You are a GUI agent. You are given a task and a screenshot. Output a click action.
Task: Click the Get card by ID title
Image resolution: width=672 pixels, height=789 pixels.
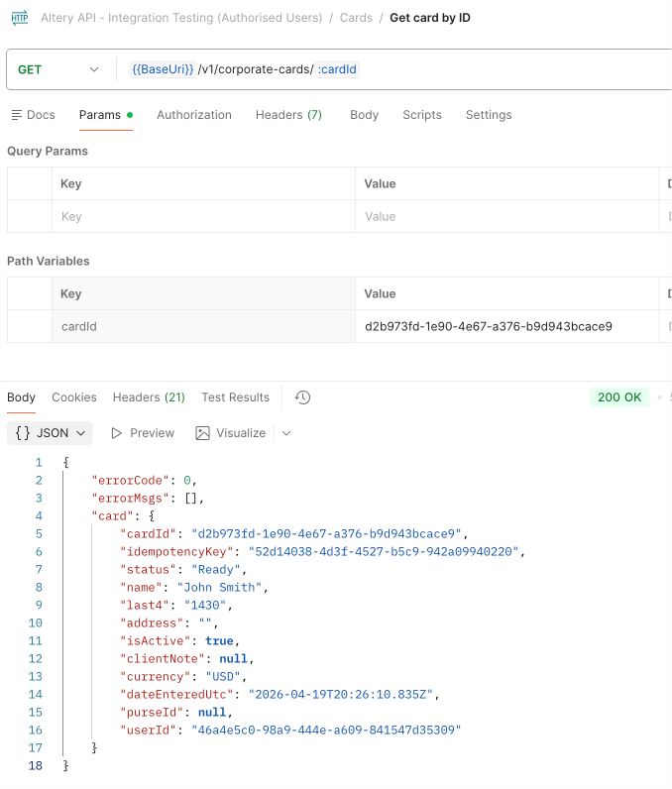pyautogui.click(x=430, y=18)
